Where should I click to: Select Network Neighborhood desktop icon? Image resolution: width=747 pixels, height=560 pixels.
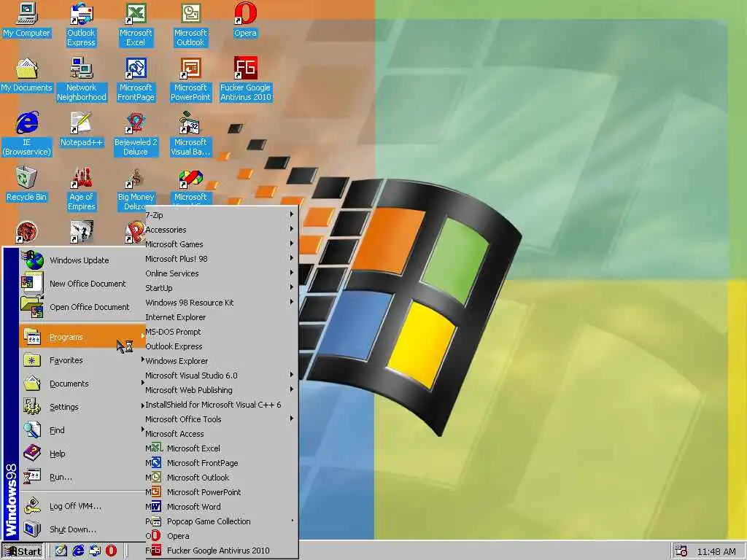point(82,79)
